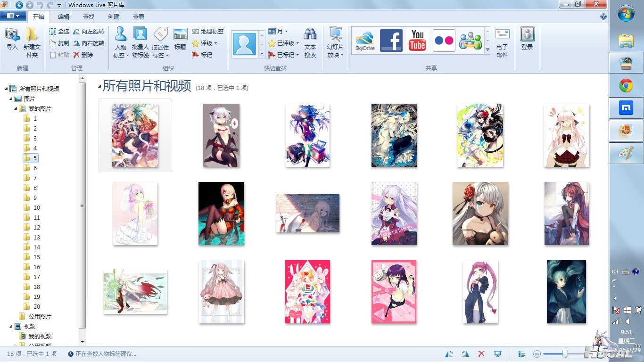Open the 幻灯片放映 slideshow dropdown
The image size is (644, 362).
tap(335, 43)
